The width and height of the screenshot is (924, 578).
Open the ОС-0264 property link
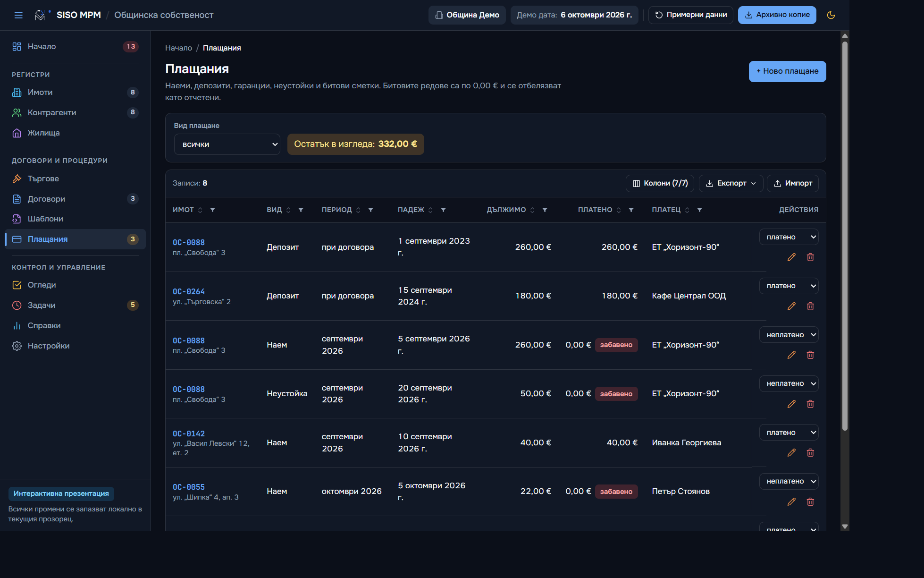(189, 291)
